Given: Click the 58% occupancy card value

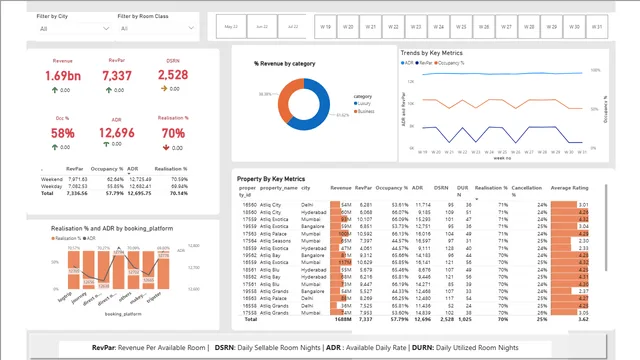Looking at the screenshot, I should tap(62, 133).
